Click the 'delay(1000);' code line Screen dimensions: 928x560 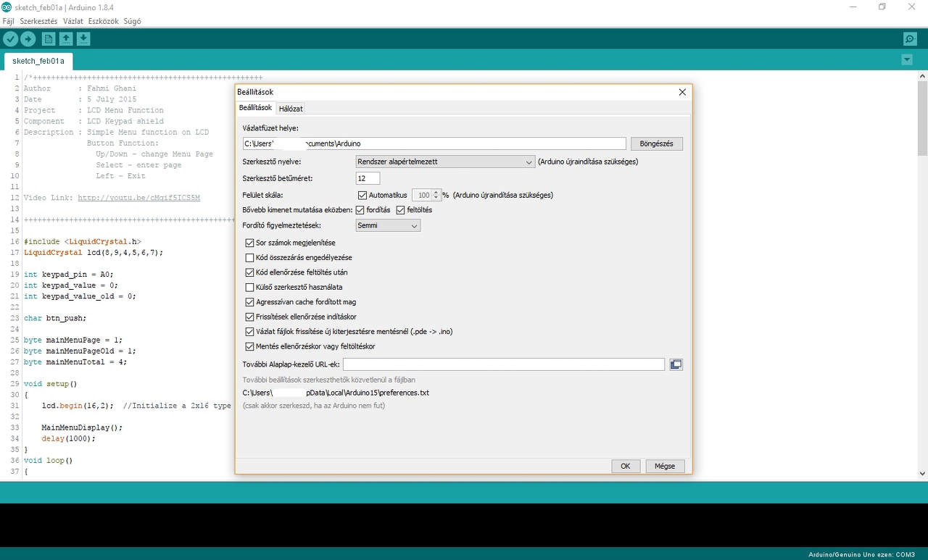[x=68, y=438]
